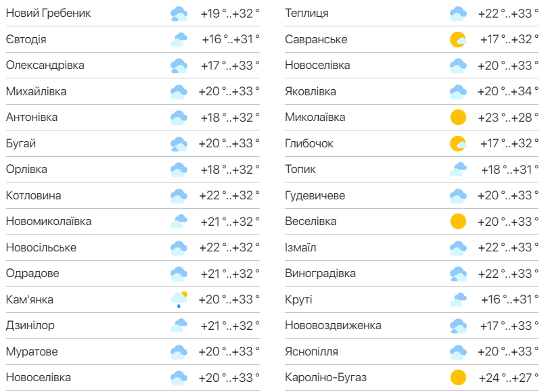Screen dimensions: 546x392
Task: Go to the Виноградівка weather page
Action: coord(320,274)
